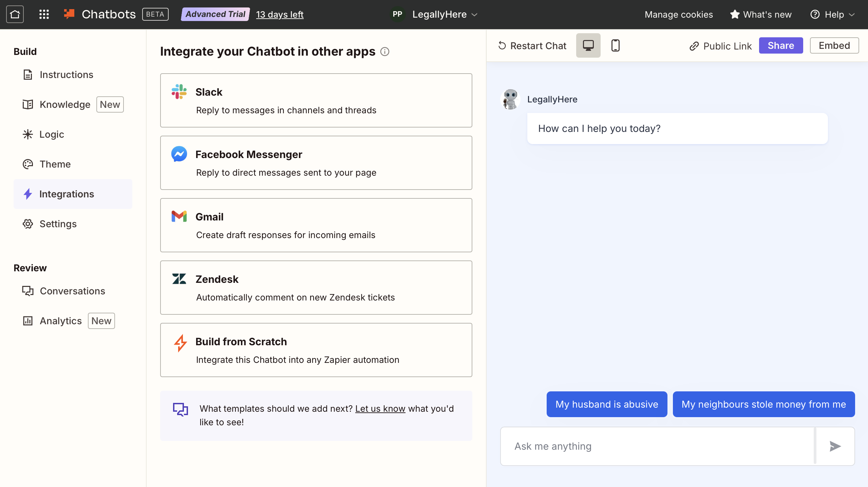Viewport: 868px width, 487px height.
Task: Open the What's new panel
Action: [x=761, y=15]
